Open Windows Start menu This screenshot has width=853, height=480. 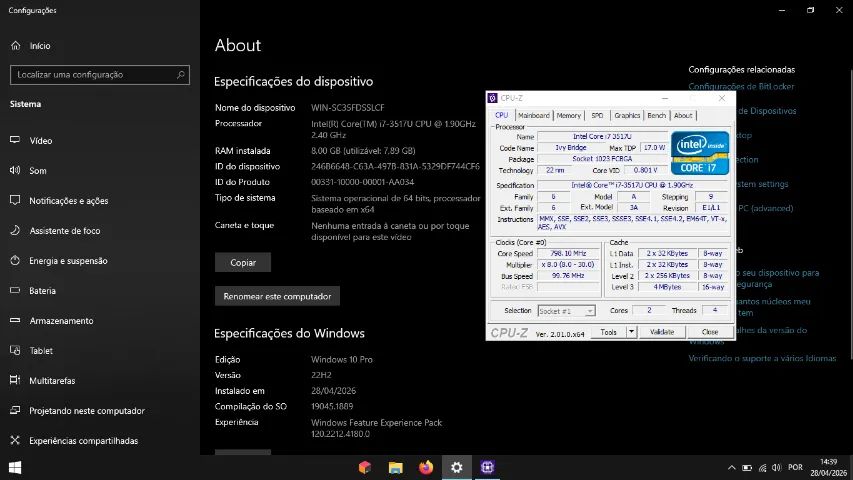[15, 467]
